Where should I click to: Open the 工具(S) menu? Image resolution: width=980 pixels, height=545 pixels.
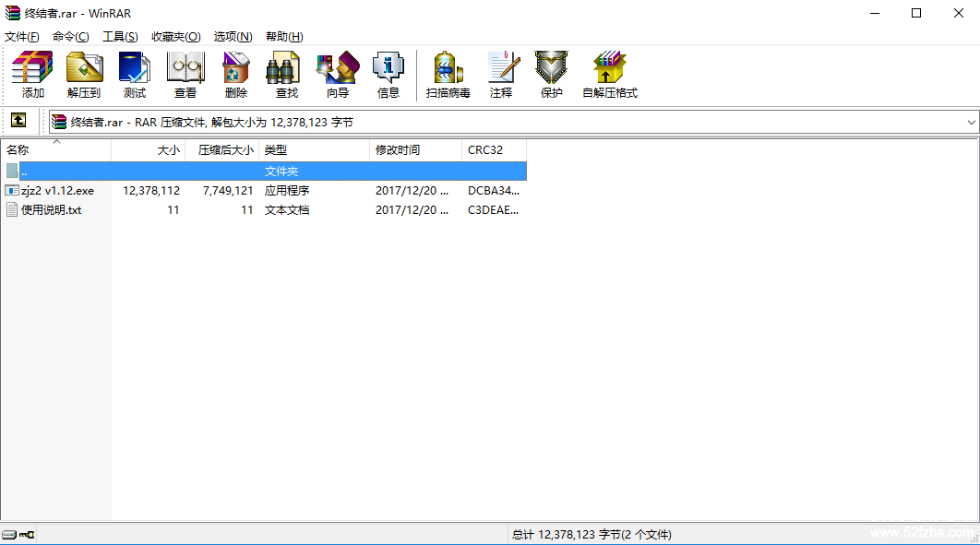click(x=120, y=37)
